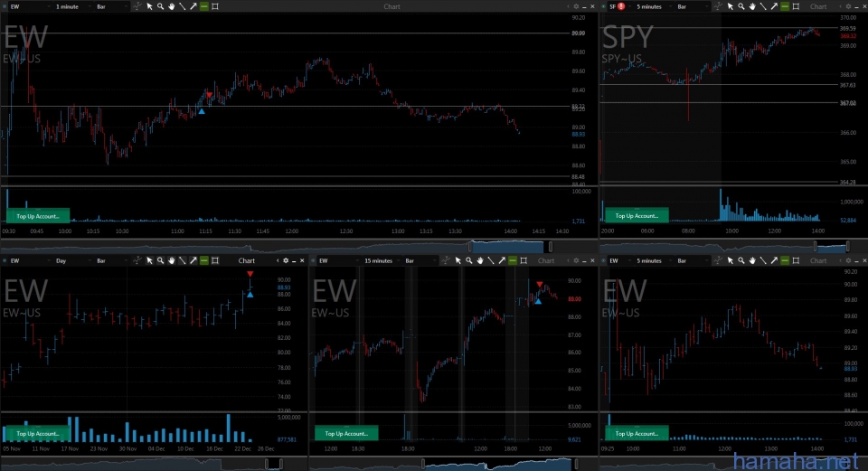
Task: Select hand pan tool in EW Day chart
Action: pos(172,260)
